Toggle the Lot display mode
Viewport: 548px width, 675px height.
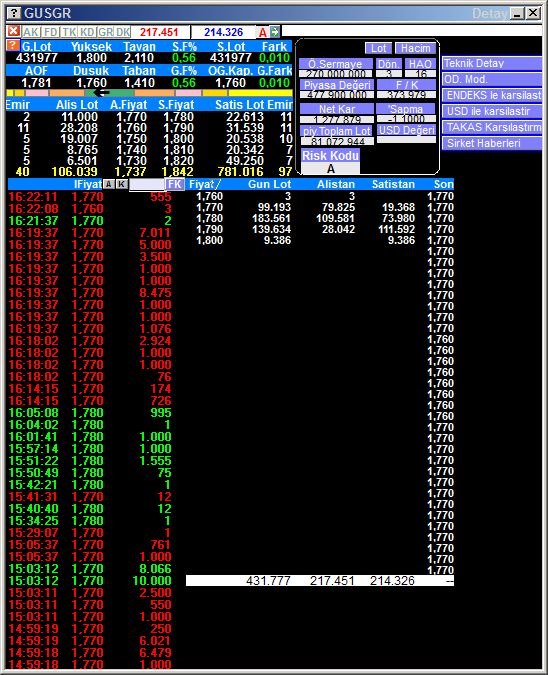pos(378,48)
